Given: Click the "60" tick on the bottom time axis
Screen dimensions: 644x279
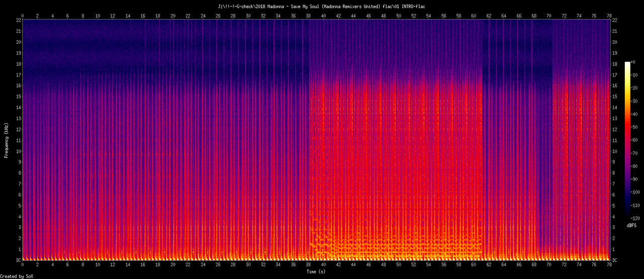Looking at the screenshot, I should click(x=474, y=265).
